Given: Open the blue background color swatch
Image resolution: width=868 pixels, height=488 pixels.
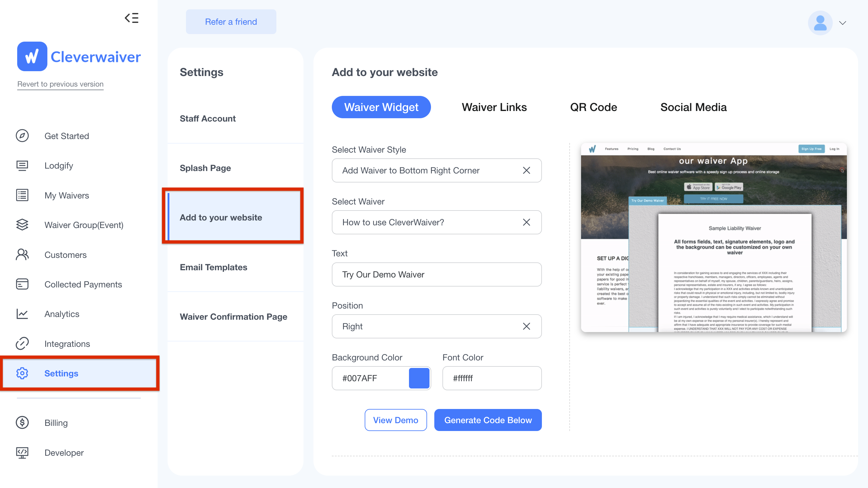Looking at the screenshot, I should coord(419,378).
